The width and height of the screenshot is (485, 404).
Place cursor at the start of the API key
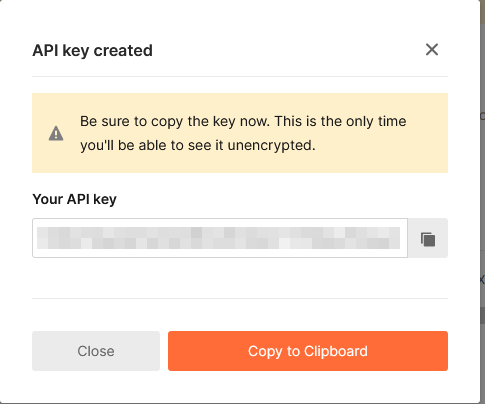(x=37, y=238)
